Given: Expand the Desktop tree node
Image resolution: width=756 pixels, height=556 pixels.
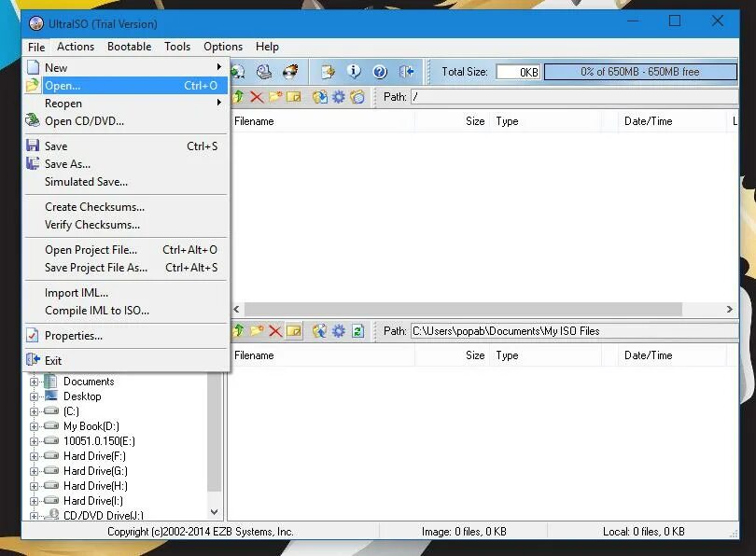Looking at the screenshot, I should pyautogui.click(x=34, y=396).
